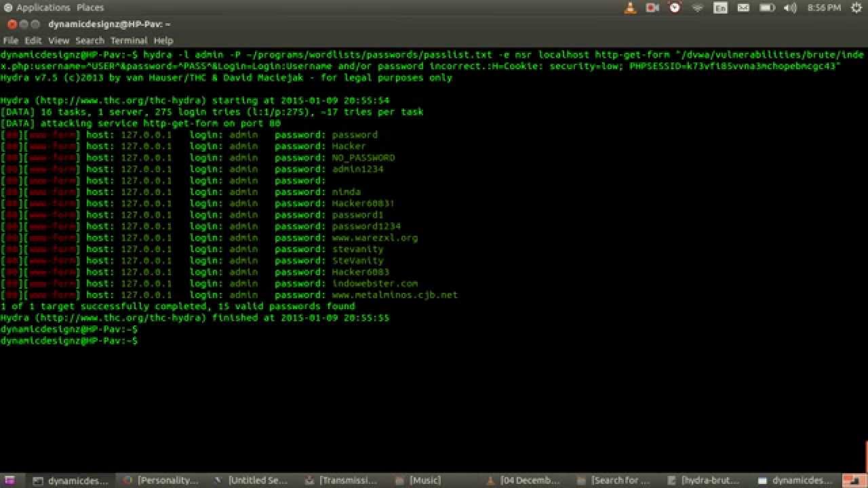Screen dimensions: 868x488
Task: Open the Places menu
Action: click(x=90, y=7)
